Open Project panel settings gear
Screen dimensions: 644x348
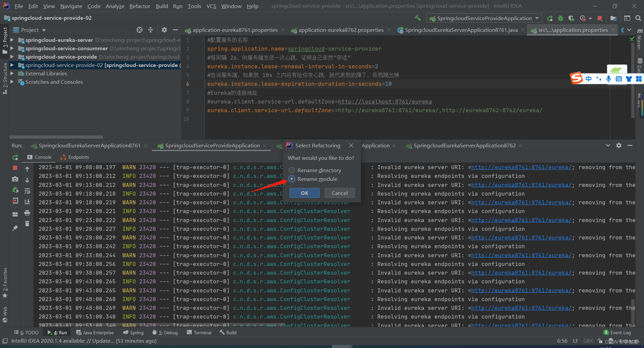[164, 30]
